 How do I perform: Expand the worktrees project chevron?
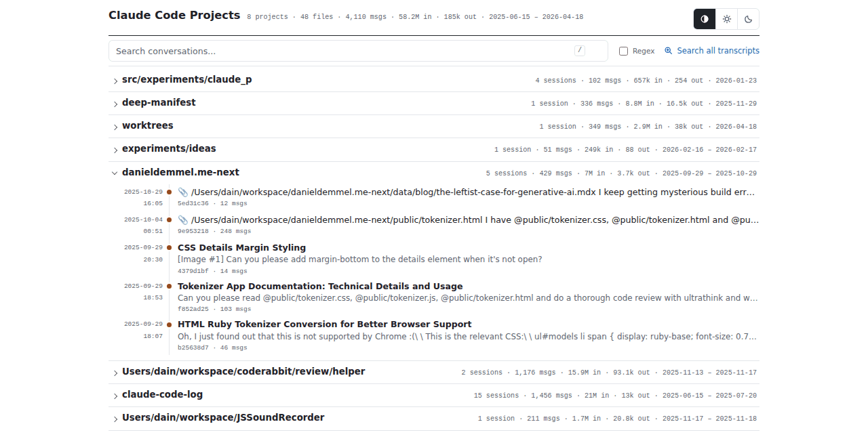click(115, 127)
